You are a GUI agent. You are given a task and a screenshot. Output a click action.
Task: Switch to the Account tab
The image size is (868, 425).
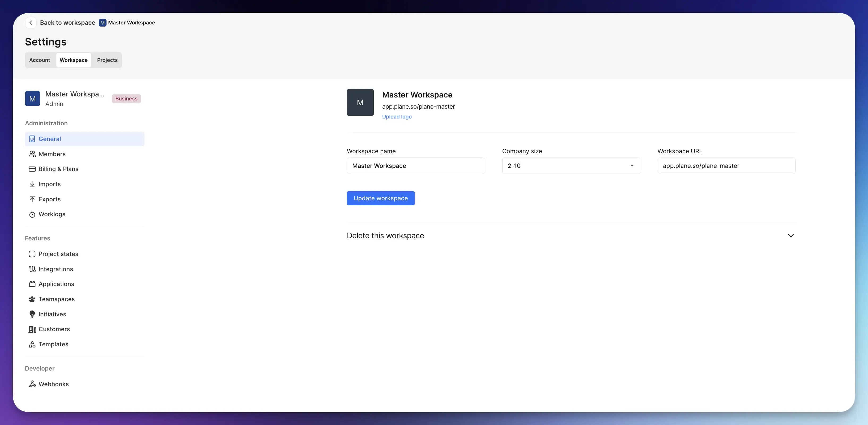(x=39, y=60)
